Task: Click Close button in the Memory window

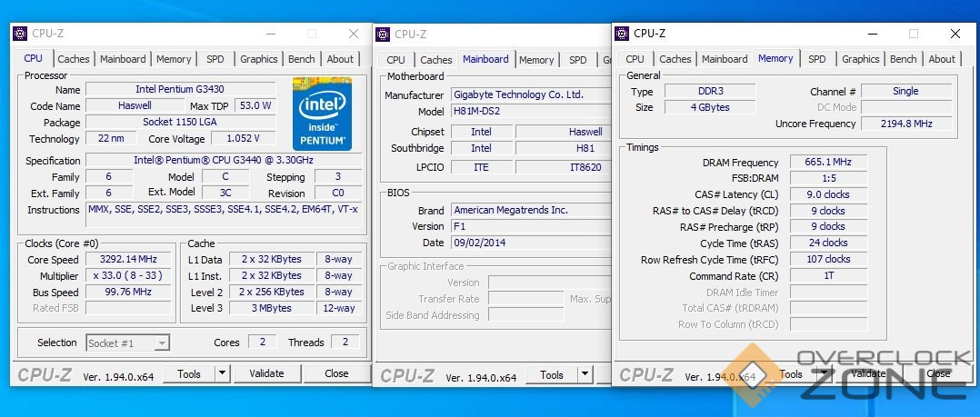Action: coord(938,374)
